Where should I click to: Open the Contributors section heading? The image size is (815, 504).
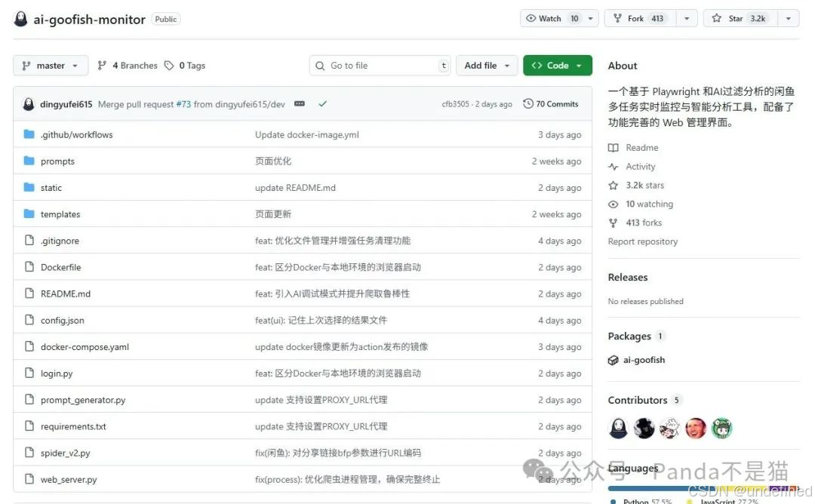coord(638,400)
